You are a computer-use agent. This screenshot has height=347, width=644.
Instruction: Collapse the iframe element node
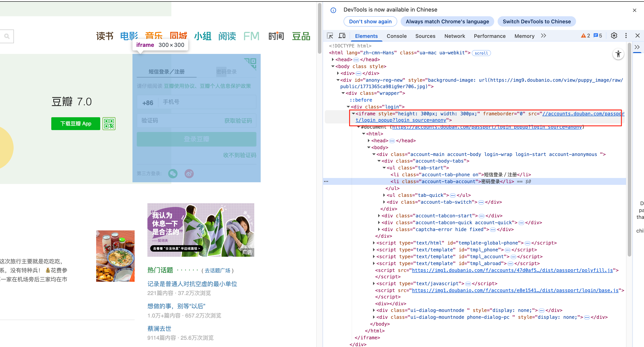(353, 114)
